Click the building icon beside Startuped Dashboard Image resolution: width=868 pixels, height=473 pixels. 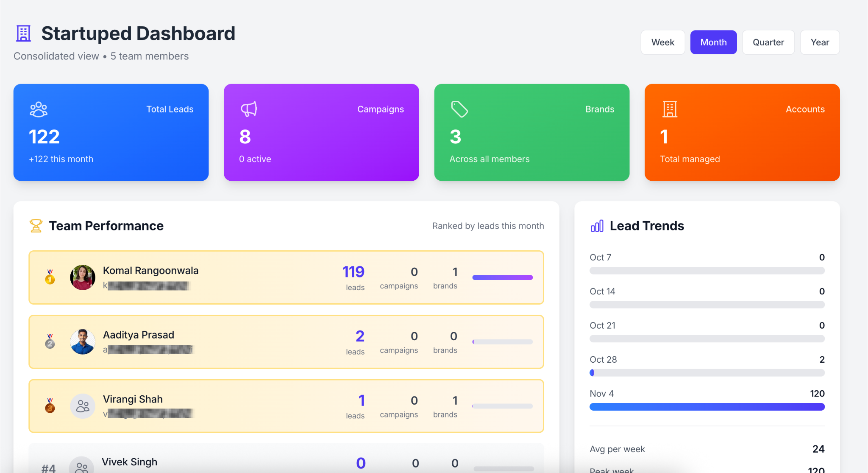(23, 34)
